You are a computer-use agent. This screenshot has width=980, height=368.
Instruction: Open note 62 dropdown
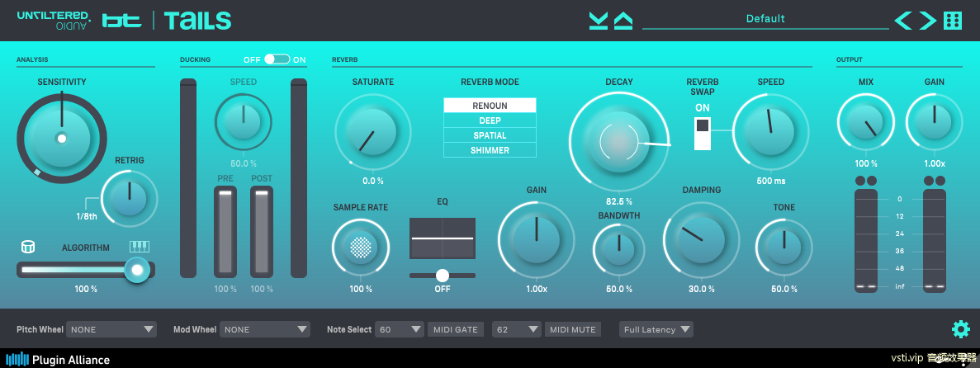pyautogui.click(x=516, y=329)
